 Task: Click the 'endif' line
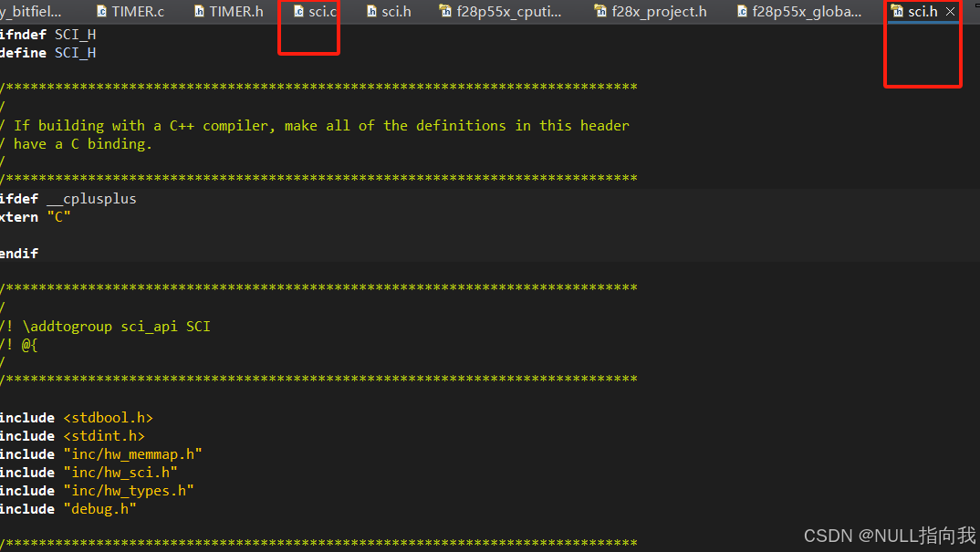pyautogui.click(x=19, y=253)
